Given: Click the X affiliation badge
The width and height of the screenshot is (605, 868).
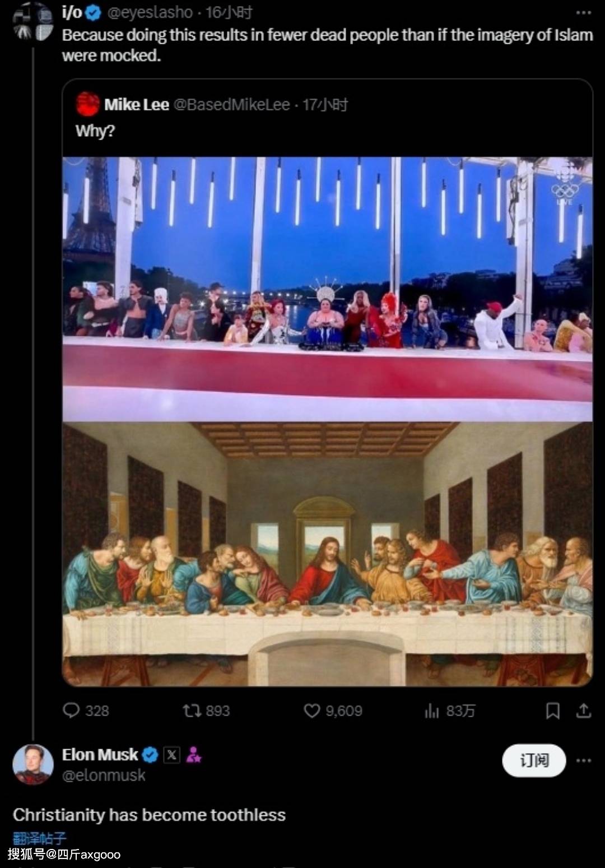Looking at the screenshot, I should click(172, 755).
